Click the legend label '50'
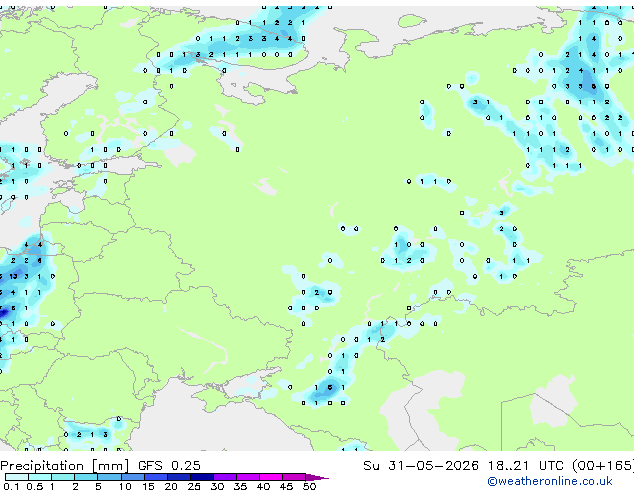Image resolution: width=634 pixels, height=490 pixels. pos(310,486)
